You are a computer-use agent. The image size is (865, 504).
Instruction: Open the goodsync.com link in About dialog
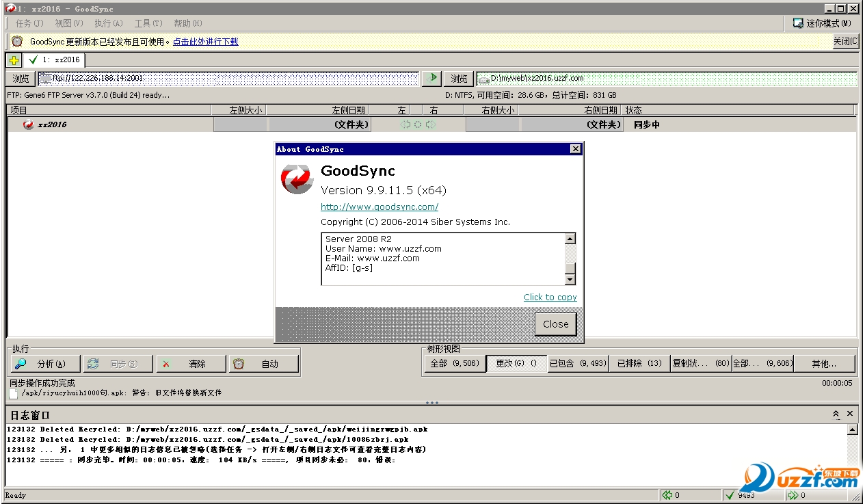tap(380, 207)
